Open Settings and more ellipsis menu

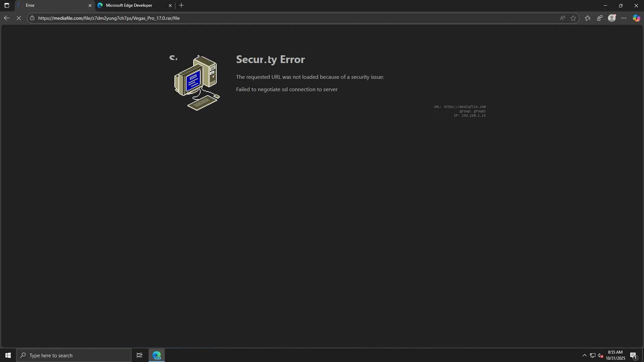624,18
